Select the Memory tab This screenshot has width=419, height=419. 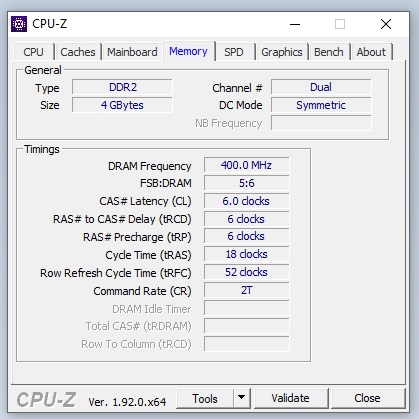188,51
